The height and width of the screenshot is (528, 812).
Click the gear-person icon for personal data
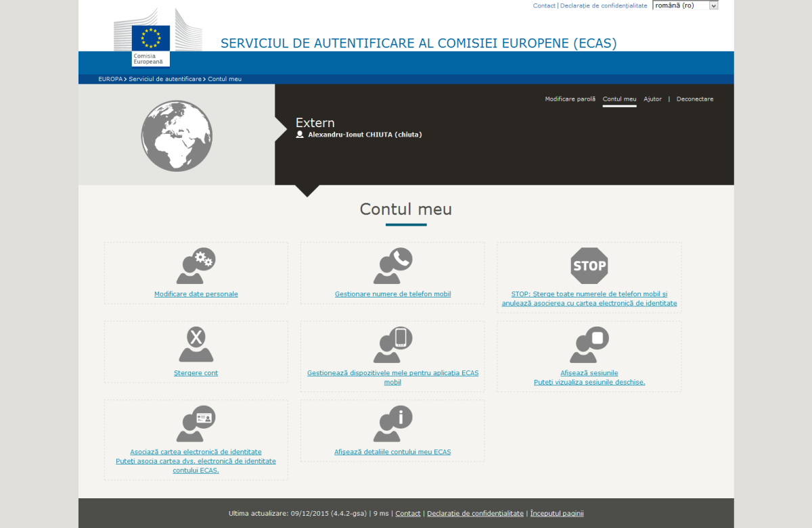coord(196,266)
